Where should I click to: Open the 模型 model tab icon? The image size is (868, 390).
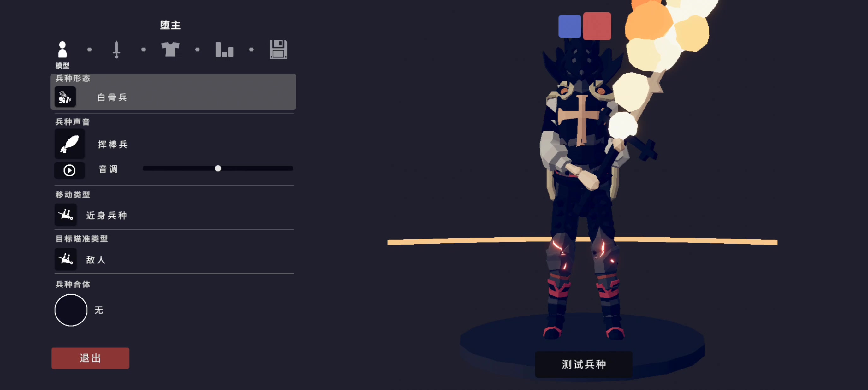[x=62, y=50]
